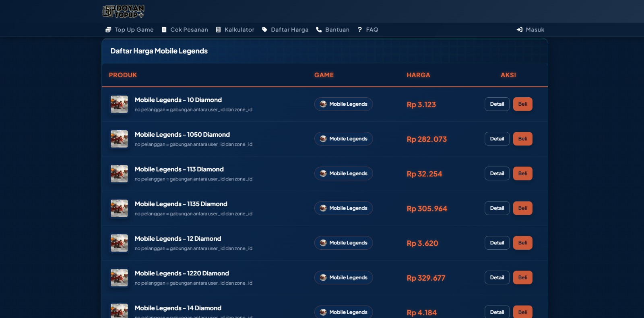Click the receipt icon beside Cek Pesanan
644x318 pixels.
tap(164, 30)
